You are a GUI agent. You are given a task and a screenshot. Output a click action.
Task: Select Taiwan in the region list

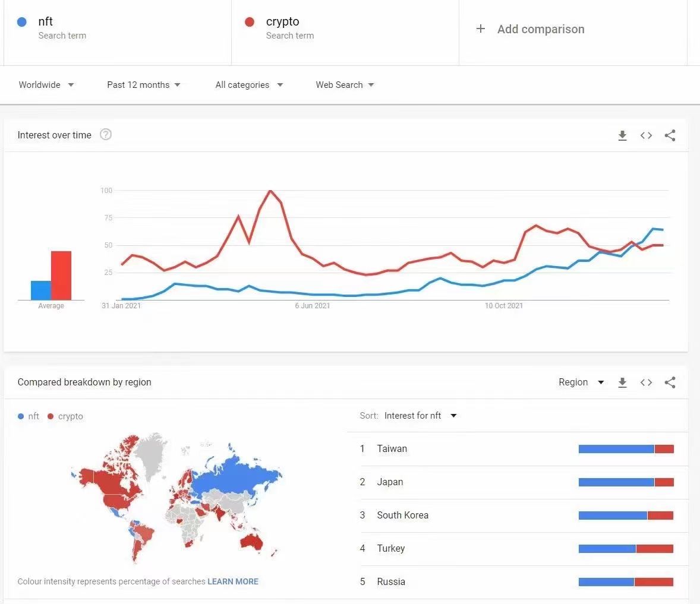pyautogui.click(x=392, y=449)
